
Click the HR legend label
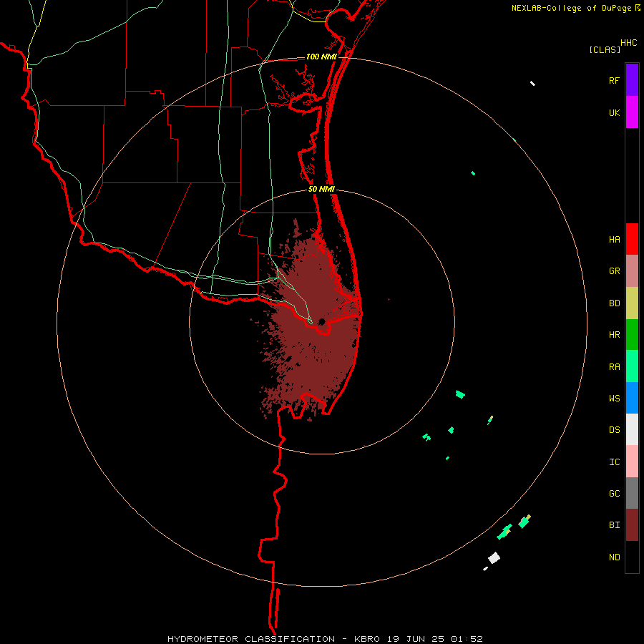click(614, 335)
